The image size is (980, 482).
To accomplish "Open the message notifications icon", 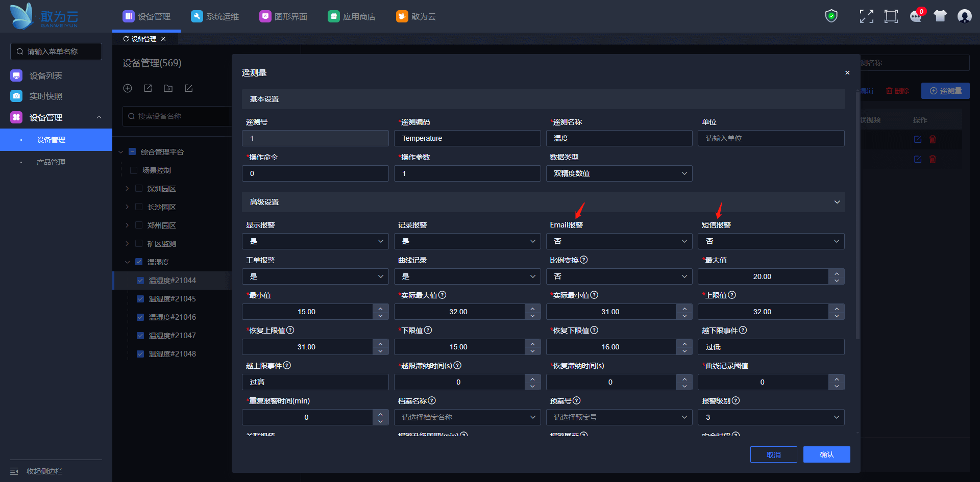I will [x=916, y=16].
